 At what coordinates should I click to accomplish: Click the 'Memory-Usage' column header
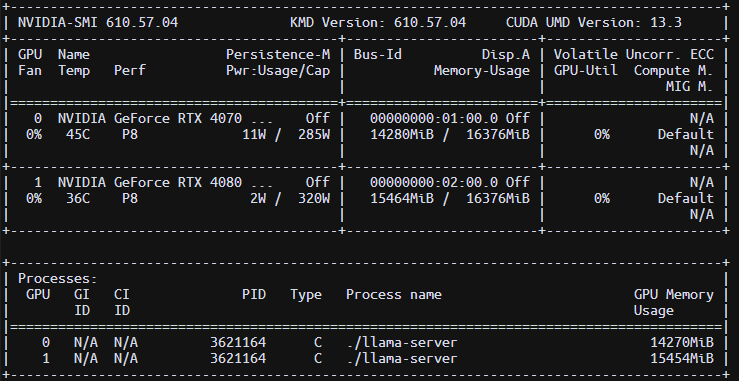click(482, 71)
